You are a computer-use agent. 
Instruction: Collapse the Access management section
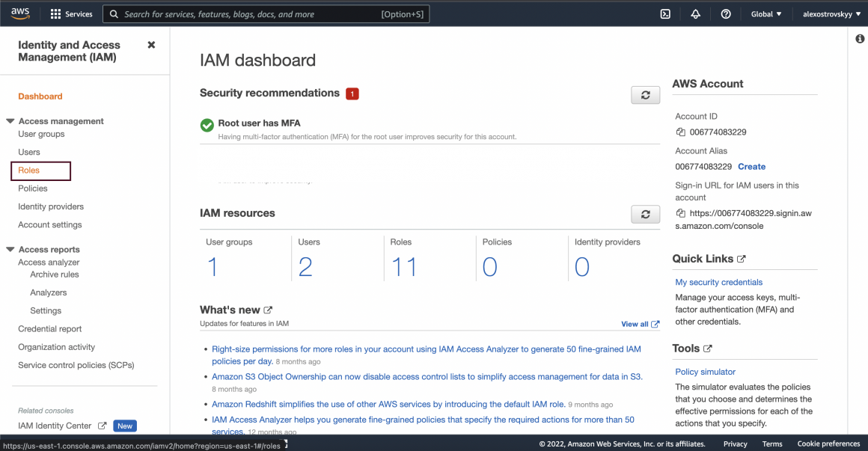(10, 121)
